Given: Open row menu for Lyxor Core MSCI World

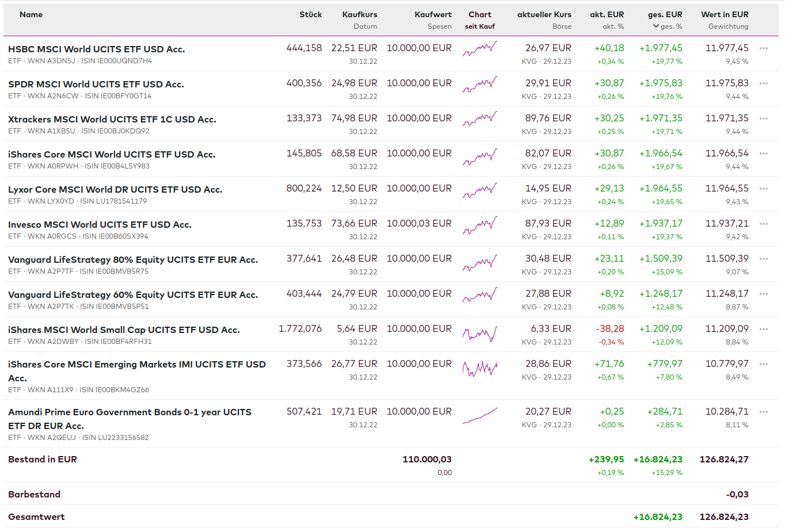Looking at the screenshot, I should coord(764,189).
